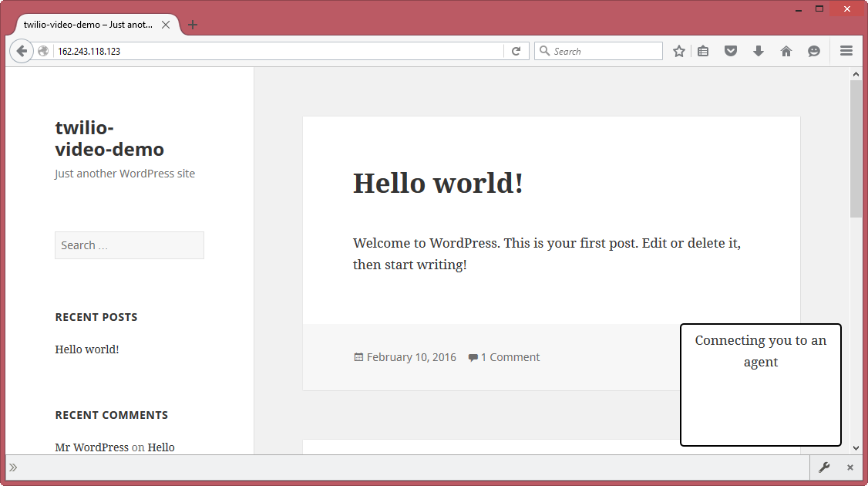Click the Welcome to WordPress paragraph text
The height and width of the screenshot is (486, 868).
coord(547,254)
